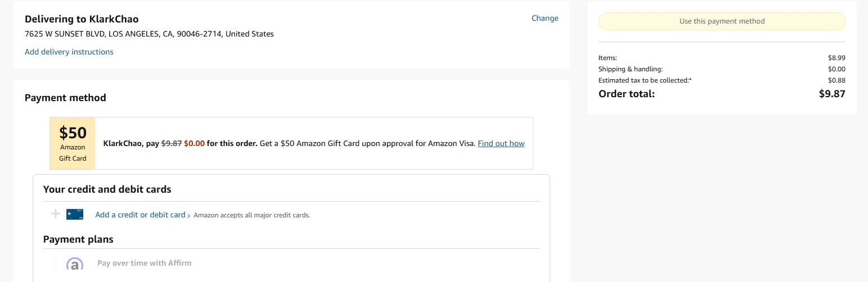This screenshot has height=282, width=868.
Task: Click the blue credit card image icon
Action: [x=75, y=214]
